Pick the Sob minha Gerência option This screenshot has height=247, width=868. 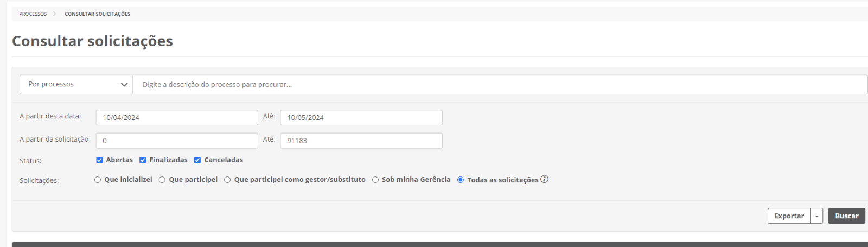(x=375, y=180)
